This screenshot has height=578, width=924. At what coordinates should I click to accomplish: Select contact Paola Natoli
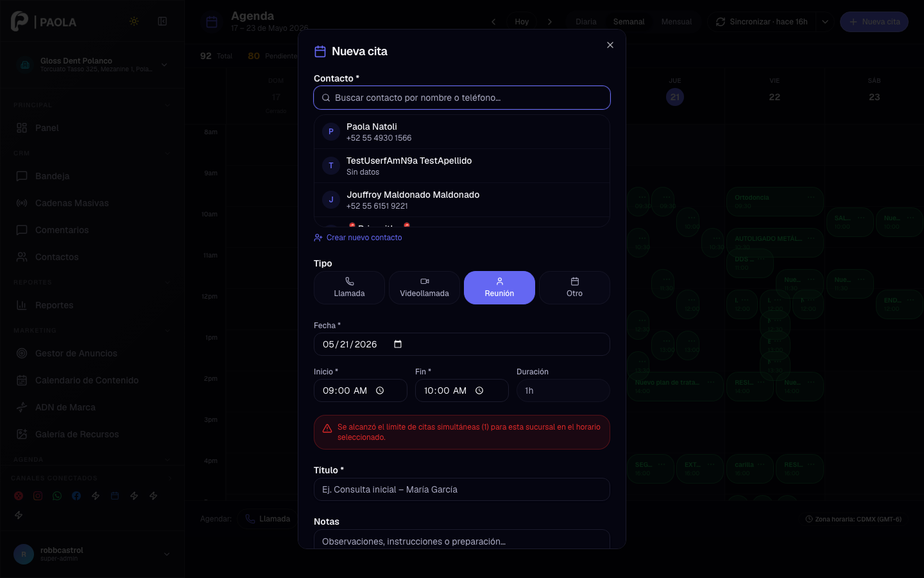click(461, 132)
